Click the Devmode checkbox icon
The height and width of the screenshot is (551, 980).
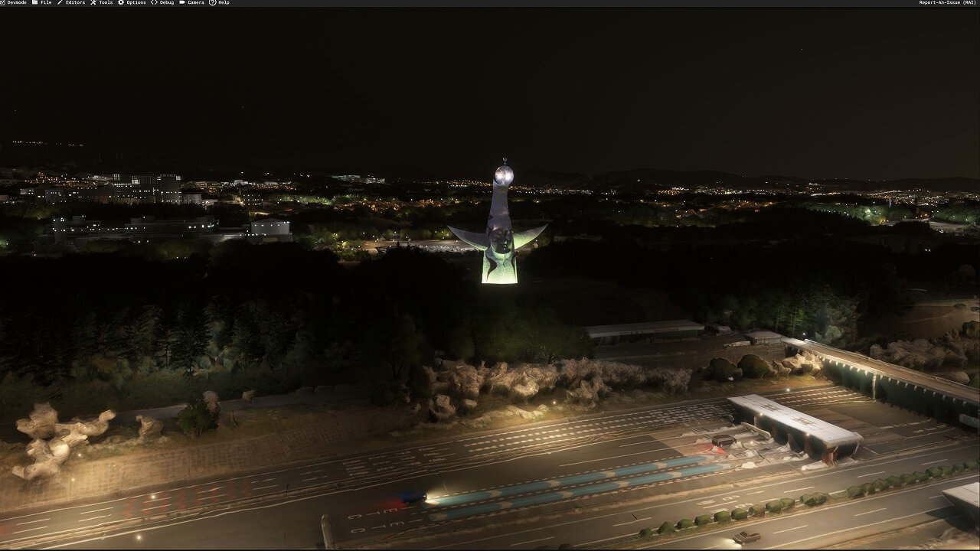(x=3, y=3)
